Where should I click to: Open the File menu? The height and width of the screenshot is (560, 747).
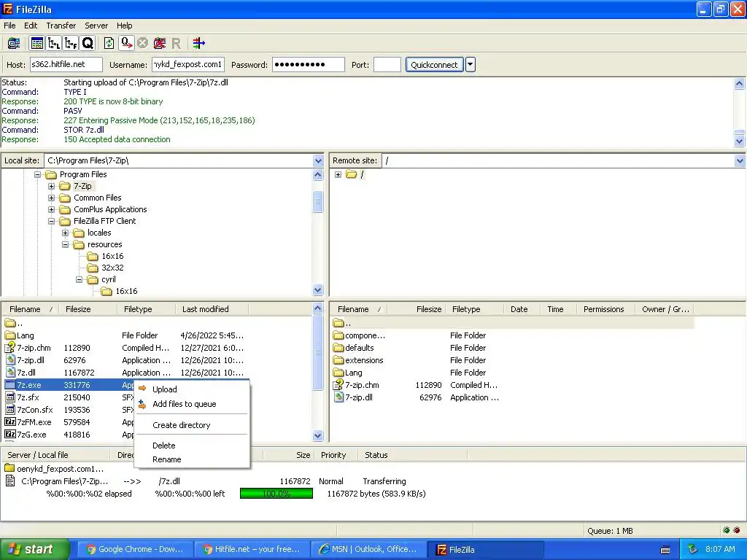(x=9, y=26)
